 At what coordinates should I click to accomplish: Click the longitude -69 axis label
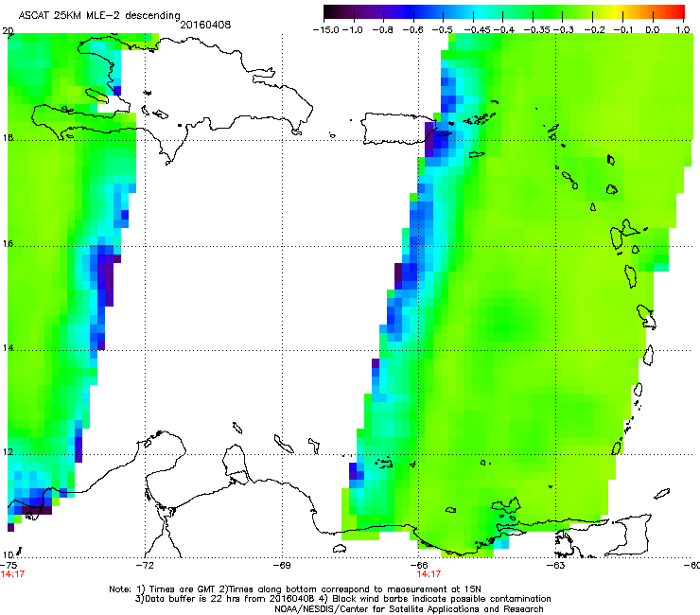pos(282,566)
